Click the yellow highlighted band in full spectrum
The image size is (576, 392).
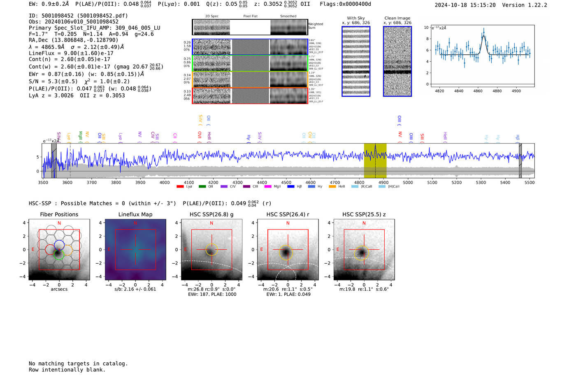pos(375,160)
